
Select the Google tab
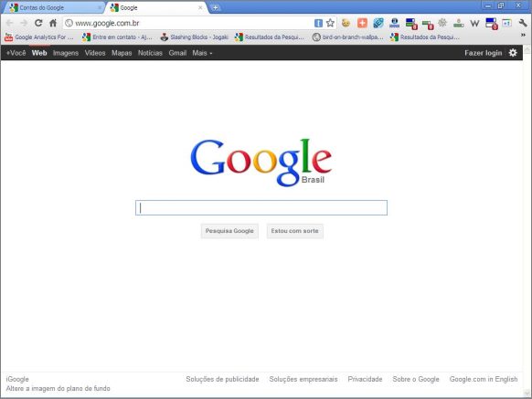156,7
